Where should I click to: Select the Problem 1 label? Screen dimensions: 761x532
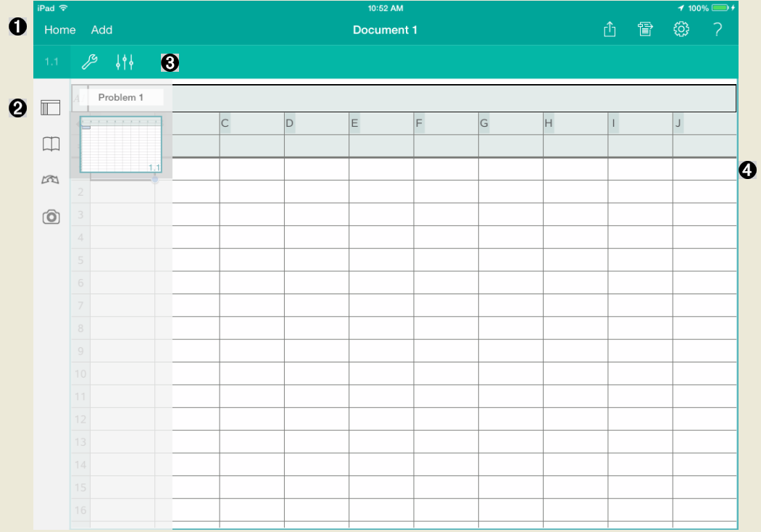(x=121, y=97)
